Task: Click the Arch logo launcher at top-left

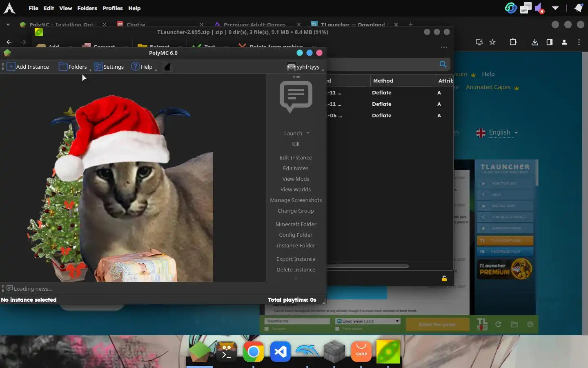Action: 9,8
